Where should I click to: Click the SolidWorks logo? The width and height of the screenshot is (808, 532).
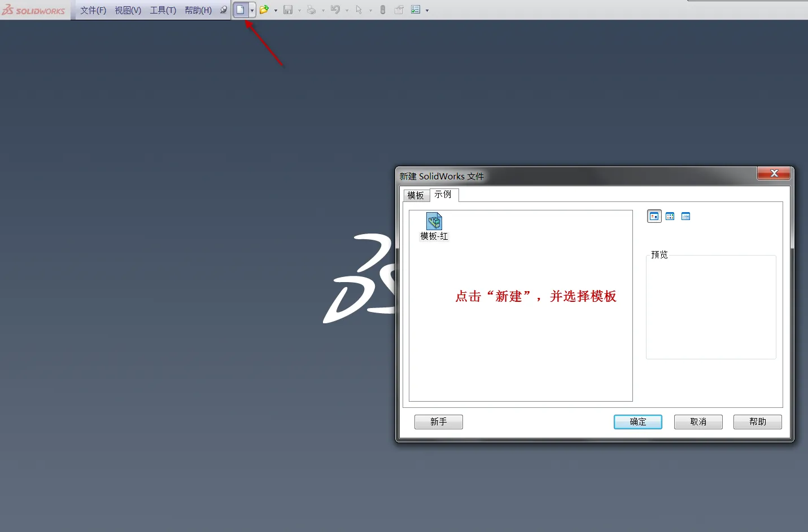pyautogui.click(x=34, y=10)
